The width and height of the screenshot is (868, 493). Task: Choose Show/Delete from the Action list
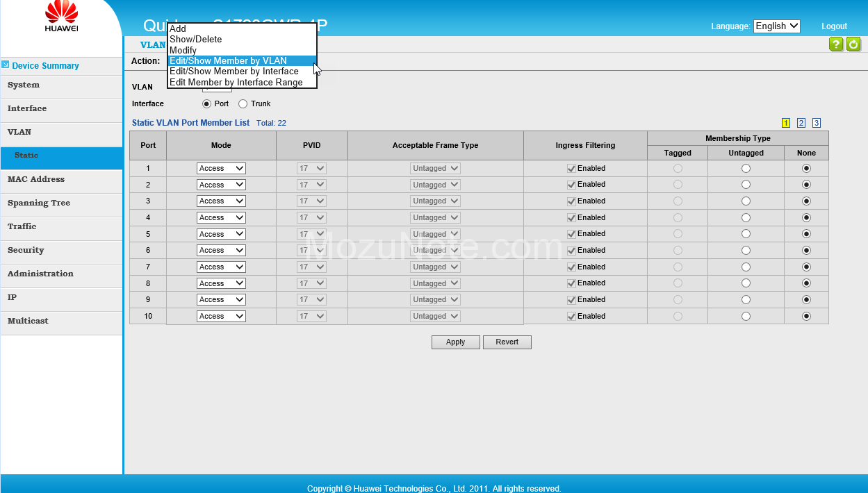tap(242, 39)
